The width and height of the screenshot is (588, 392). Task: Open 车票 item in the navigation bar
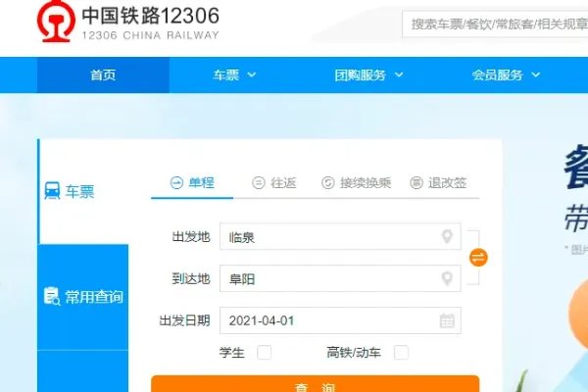pos(226,75)
